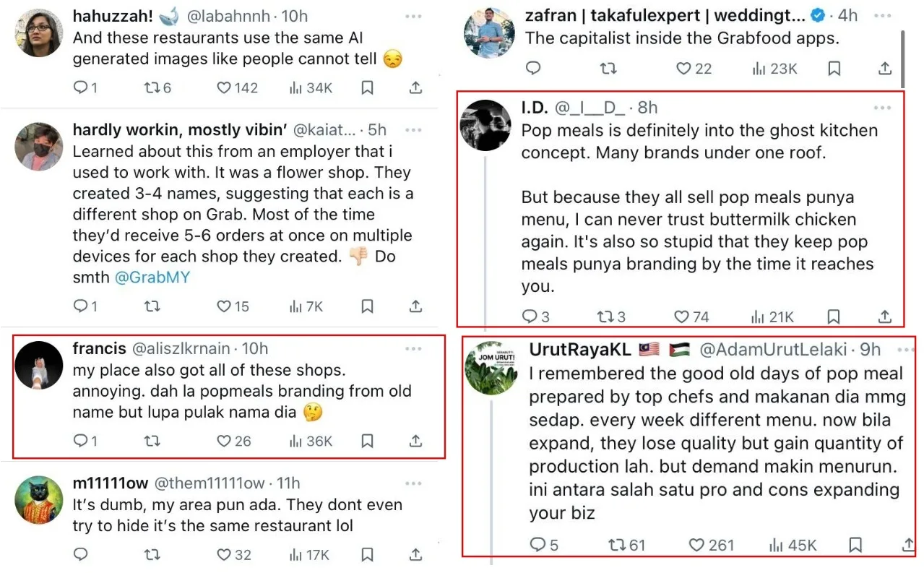Open UrutRayaKL's handle @AdamUrutLelaki
Viewport: 924px width, 573px height.
coord(773,350)
